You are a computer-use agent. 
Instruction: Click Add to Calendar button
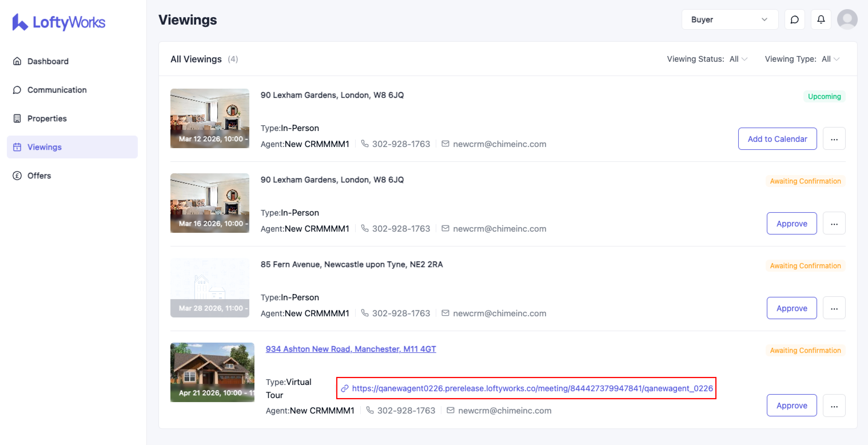pyautogui.click(x=777, y=139)
